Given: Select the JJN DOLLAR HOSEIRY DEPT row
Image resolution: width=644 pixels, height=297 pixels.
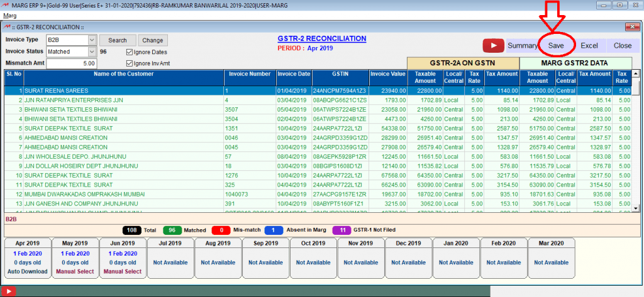Looking at the screenshot, I should coord(318,166).
